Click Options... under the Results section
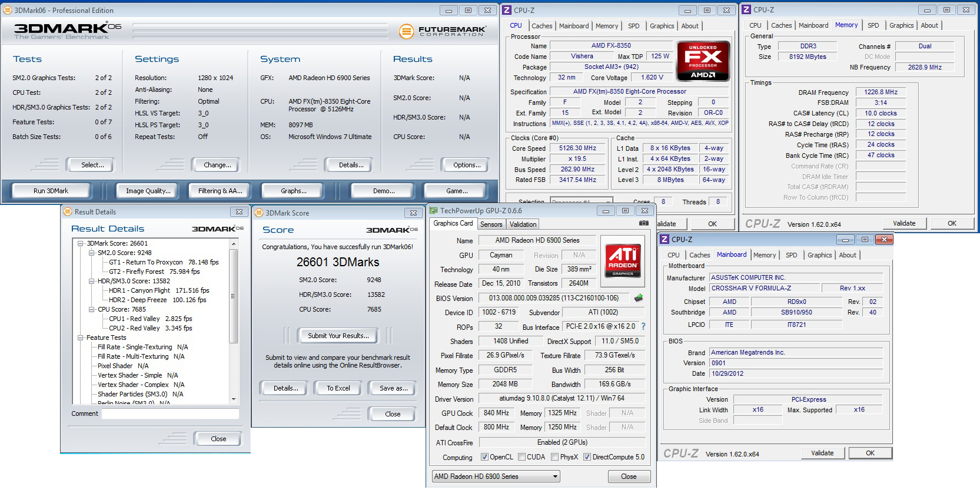 pos(467,165)
